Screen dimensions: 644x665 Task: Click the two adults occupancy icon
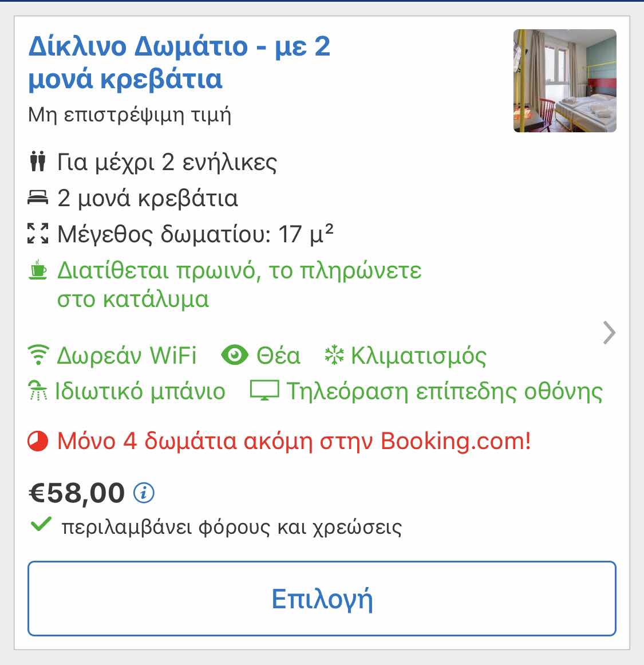38,161
